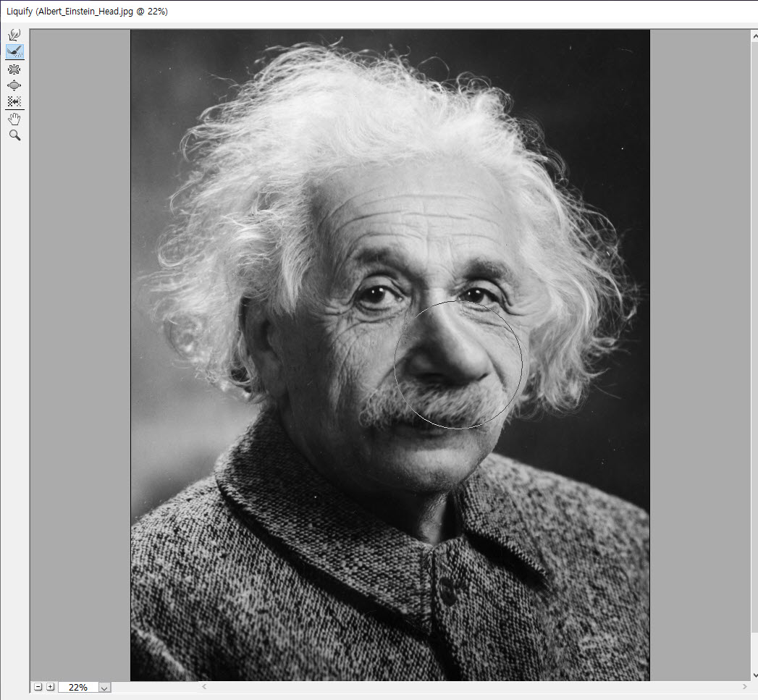
Task: Select the Push Left tool
Action: tap(14, 101)
